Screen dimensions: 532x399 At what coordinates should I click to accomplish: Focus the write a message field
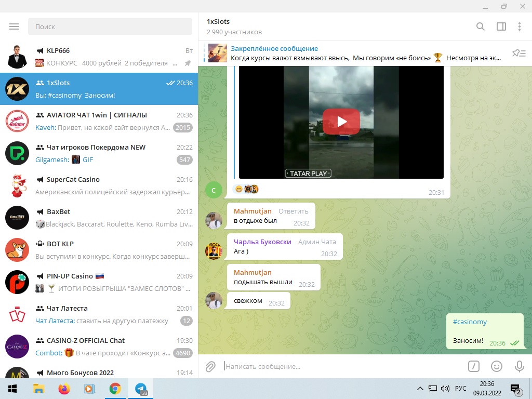338,367
